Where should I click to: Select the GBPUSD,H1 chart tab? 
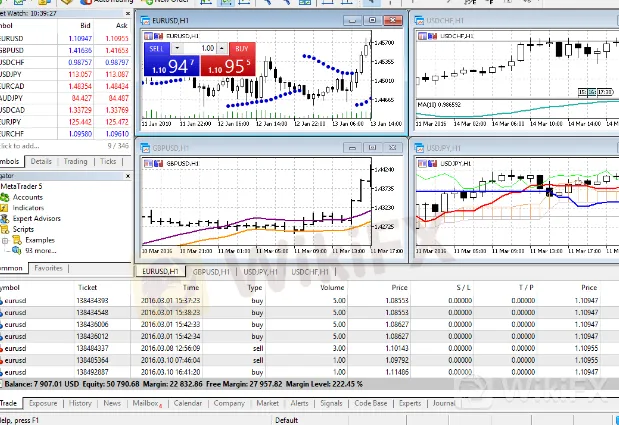pyautogui.click(x=211, y=271)
